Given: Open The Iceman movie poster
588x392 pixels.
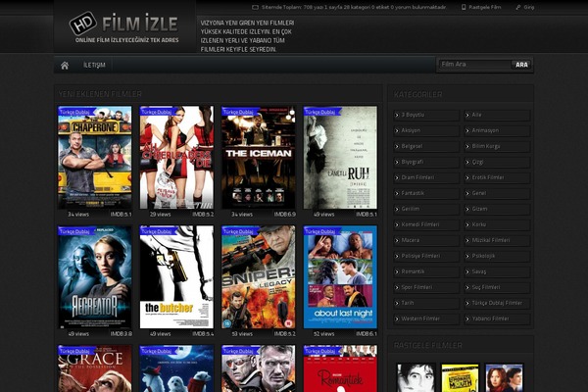Looking at the screenshot, I should click(x=259, y=158).
